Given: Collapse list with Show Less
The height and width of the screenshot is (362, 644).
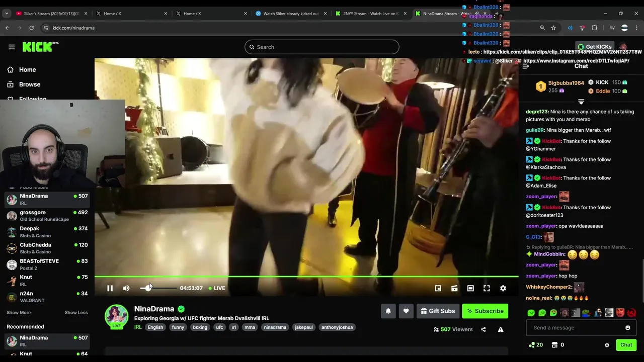Looking at the screenshot, I should 76,313.
